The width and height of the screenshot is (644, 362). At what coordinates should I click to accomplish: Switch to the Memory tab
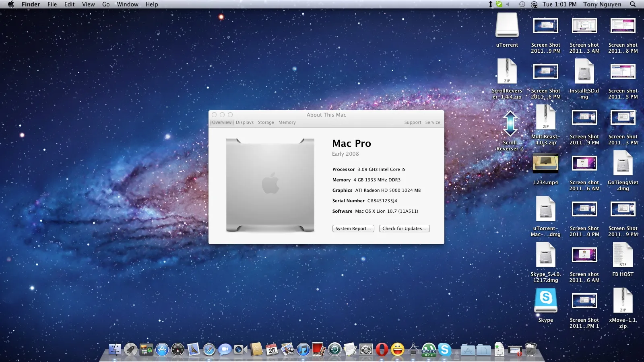287,122
